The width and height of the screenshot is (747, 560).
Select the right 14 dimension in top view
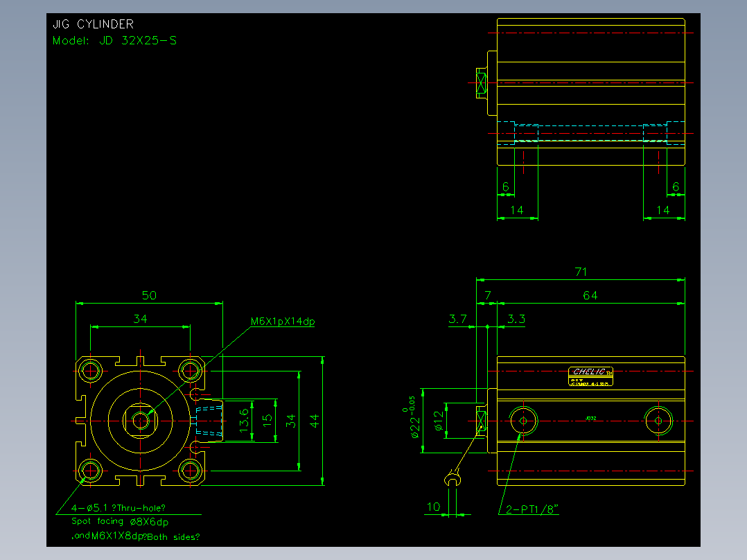[663, 210]
